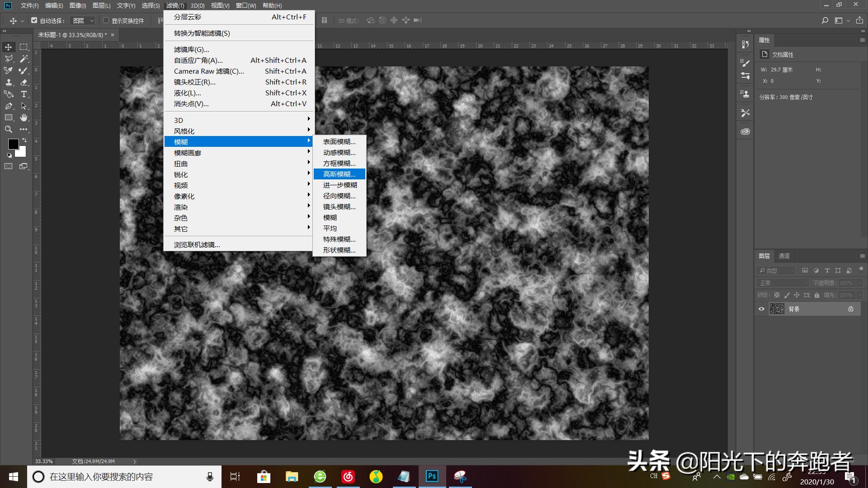The height and width of the screenshot is (488, 868).
Task: Select the Rectangular Marquee tool
Action: (24, 47)
